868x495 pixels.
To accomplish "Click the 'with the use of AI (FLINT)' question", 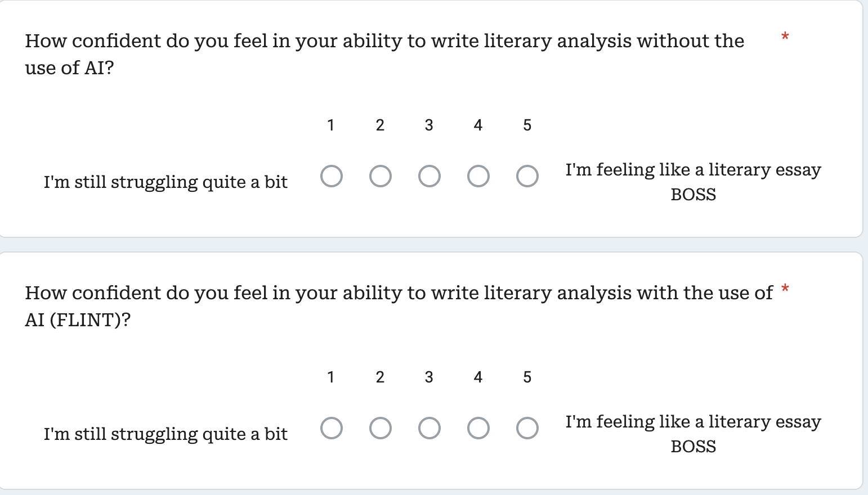I will pyautogui.click(x=399, y=294).
